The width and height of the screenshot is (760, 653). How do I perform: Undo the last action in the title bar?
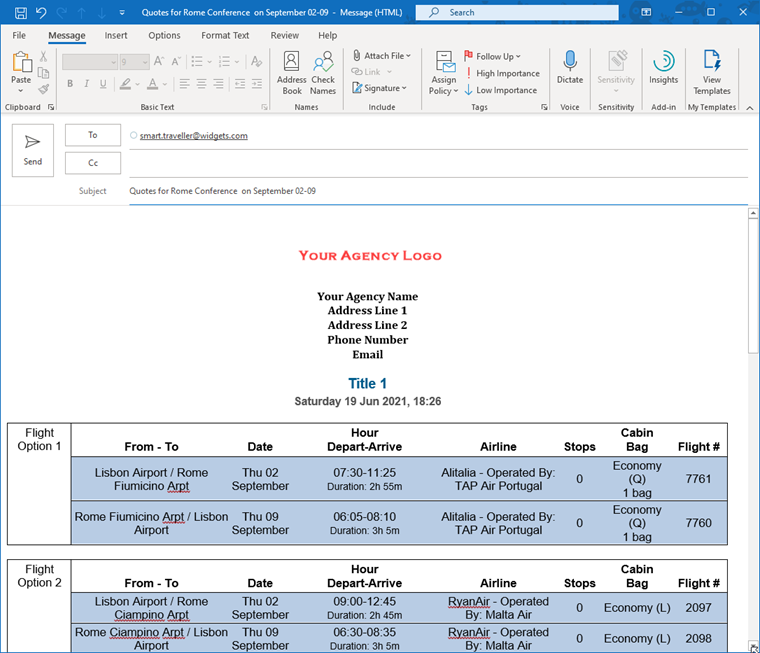(41, 13)
